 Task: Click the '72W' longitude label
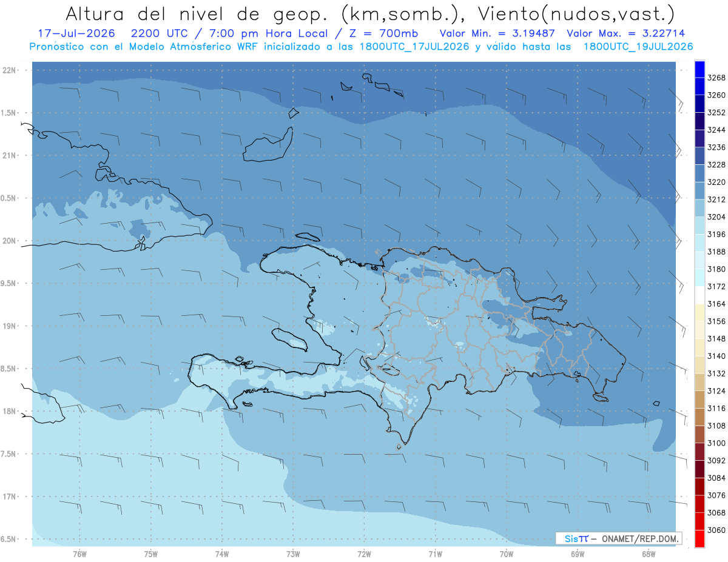[x=364, y=554]
